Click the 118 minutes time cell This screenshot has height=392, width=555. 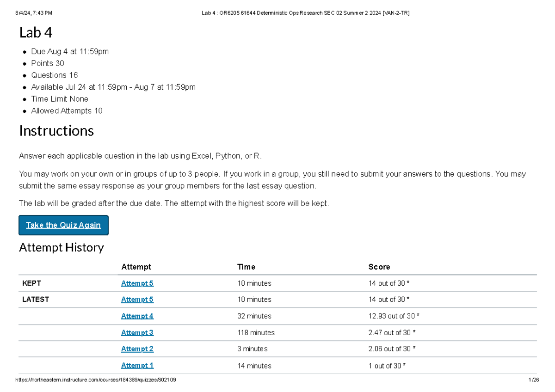coord(256,332)
